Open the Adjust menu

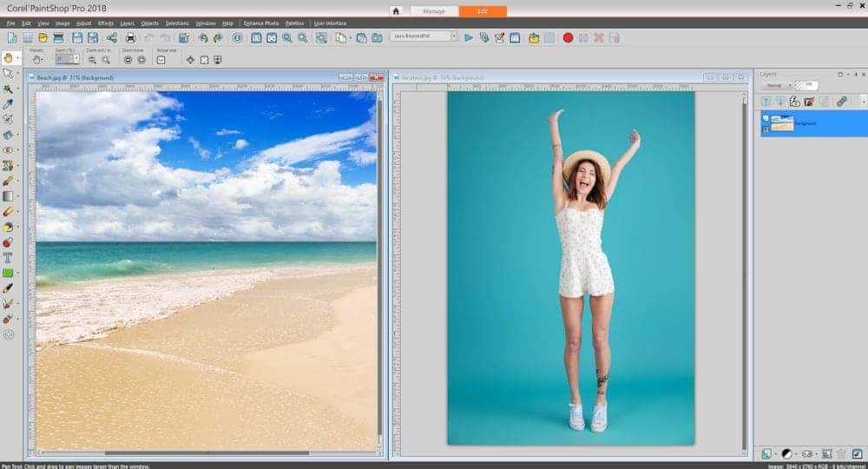click(83, 23)
